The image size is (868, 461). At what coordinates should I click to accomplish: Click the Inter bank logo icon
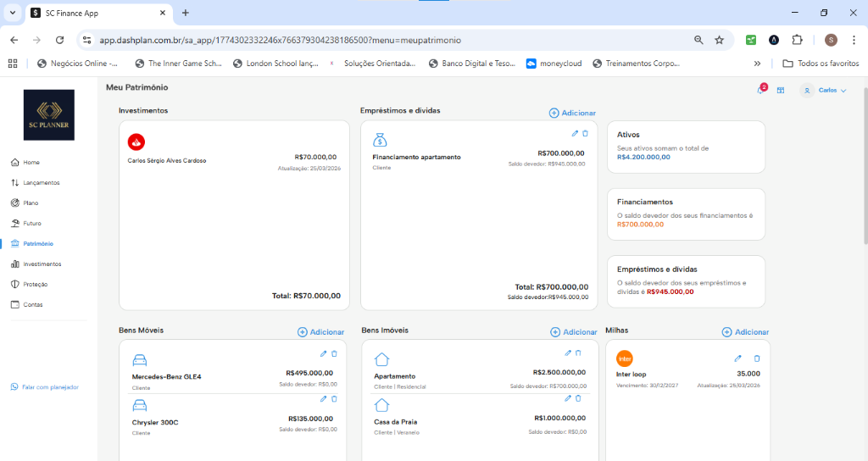click(625, 358)
